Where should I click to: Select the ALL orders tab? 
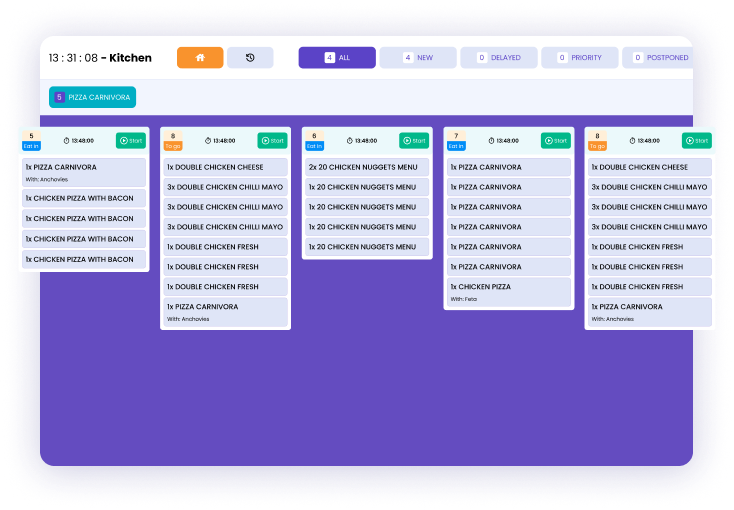(337, 58)
